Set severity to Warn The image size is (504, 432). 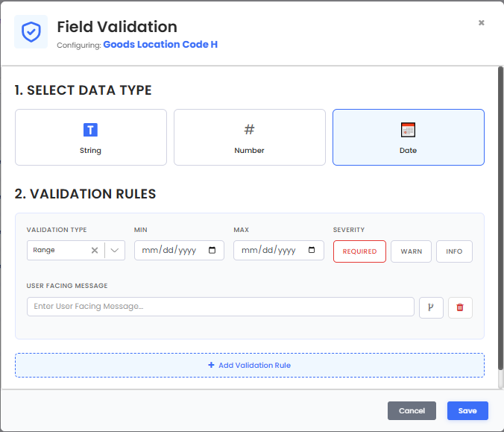(411, 251)
